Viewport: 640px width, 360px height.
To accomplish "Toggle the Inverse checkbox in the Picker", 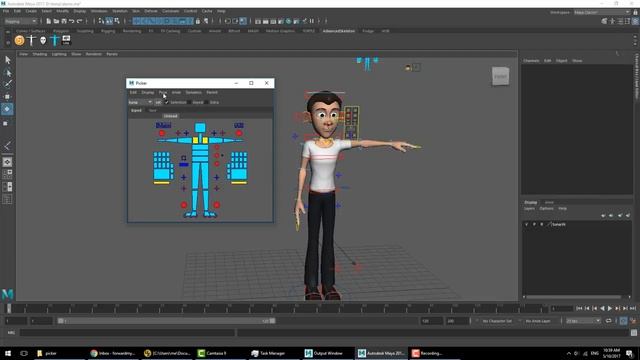I will point(189,102).
